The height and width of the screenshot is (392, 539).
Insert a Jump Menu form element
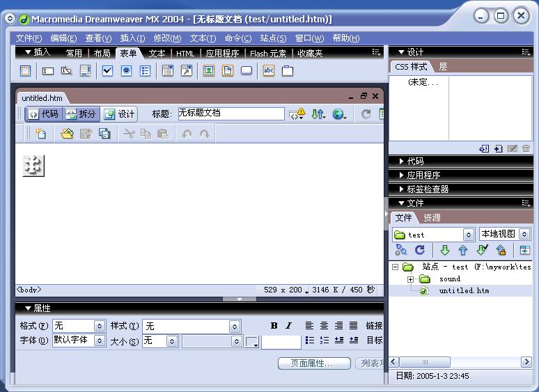pyautogui.click(x=187, y=71)
